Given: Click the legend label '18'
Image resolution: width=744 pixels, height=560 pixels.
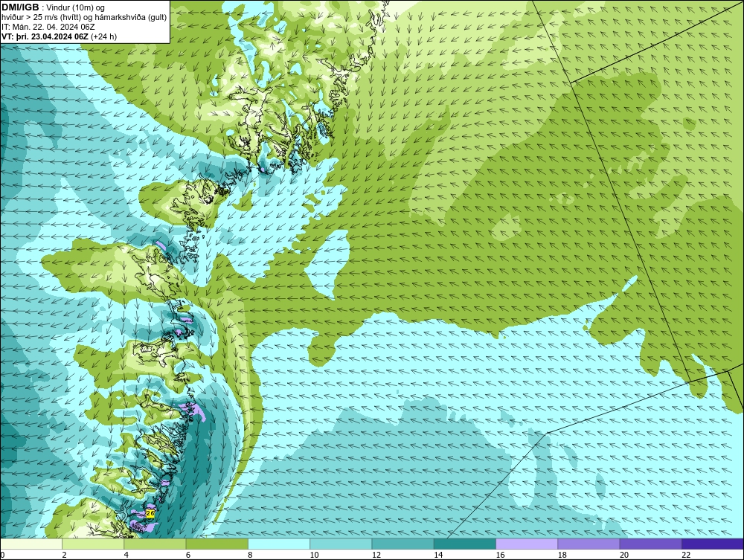Looking at the screenshot, I should click(562, 555).
